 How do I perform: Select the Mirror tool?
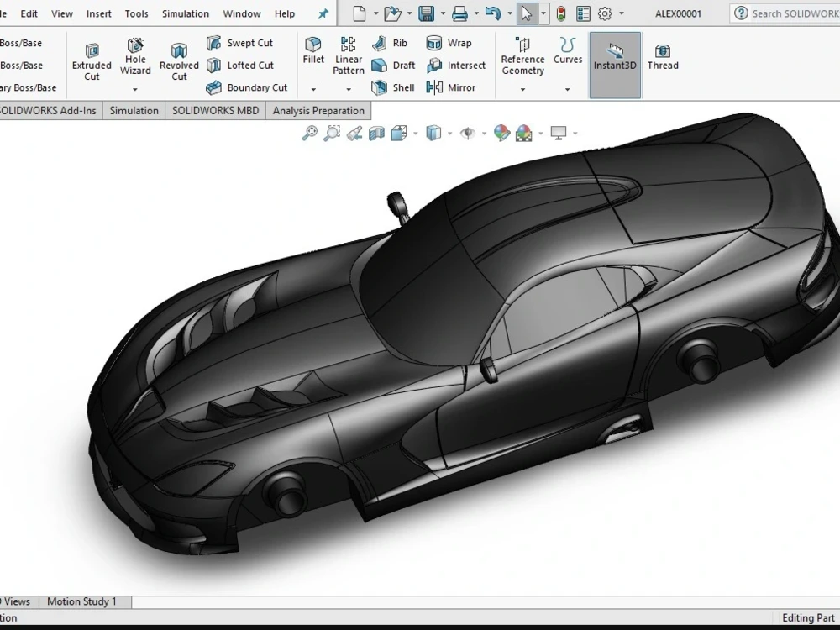451,87
